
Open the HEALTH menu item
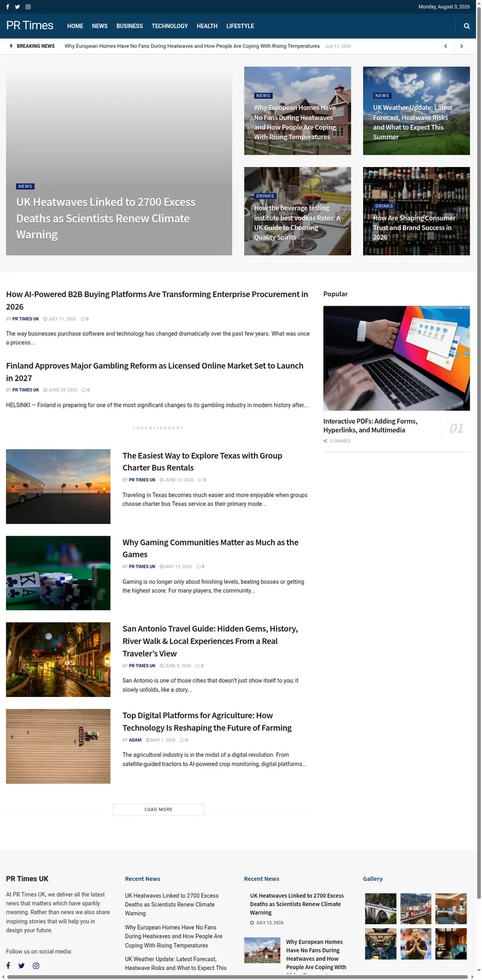[207, 26]
